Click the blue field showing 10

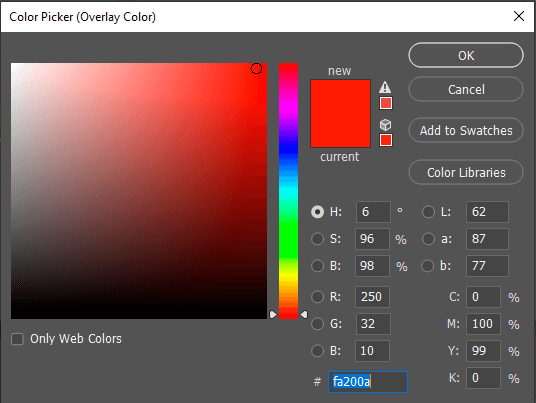[372, 351]
